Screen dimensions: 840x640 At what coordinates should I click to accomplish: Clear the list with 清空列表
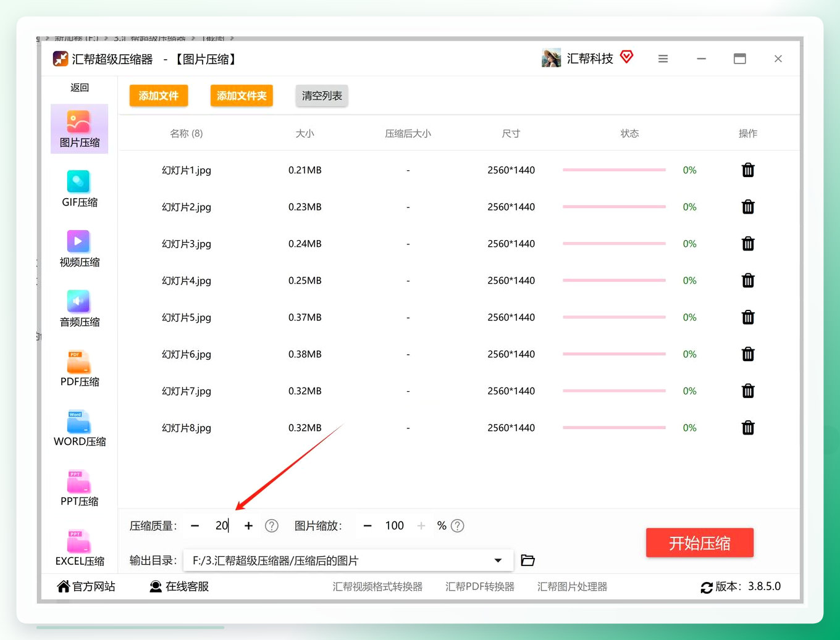(x=322, y=96)
